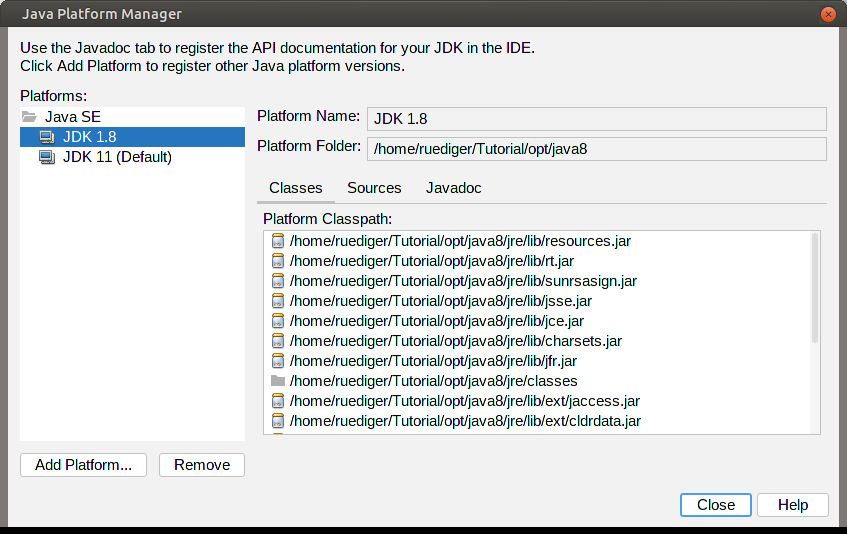Click the cldrdata.jar archive icon
The height and width of the screenshot is (534, 847).
click(x=278, y=421)
